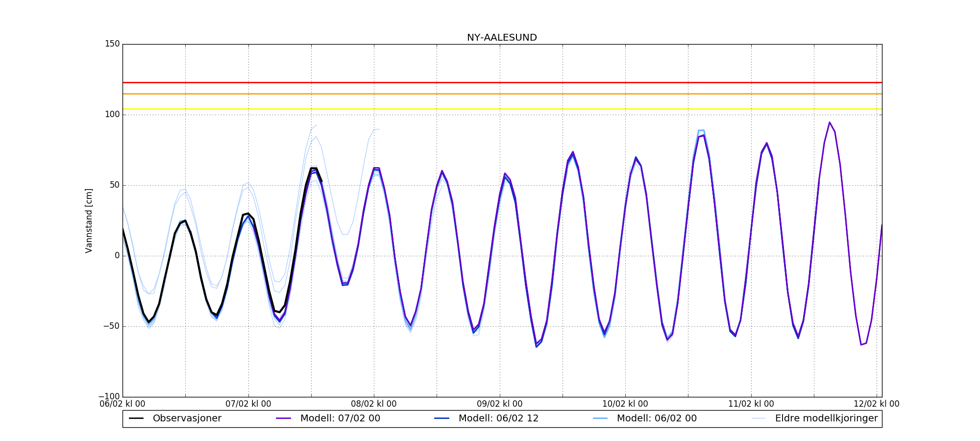Image resolution: width=980 pixels, height=441 pixels.
Task: Click the 'Vannstand [cm]' y-axis title
Action: [x=89, y=220]
